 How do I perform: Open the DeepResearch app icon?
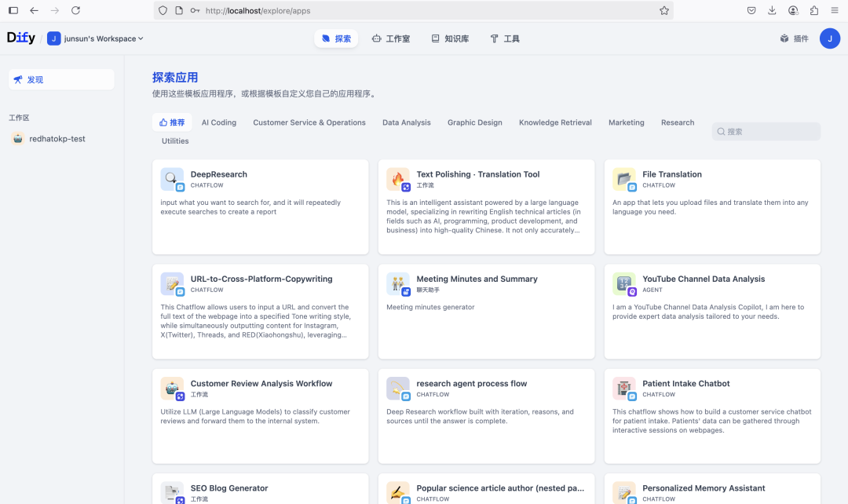172,179
